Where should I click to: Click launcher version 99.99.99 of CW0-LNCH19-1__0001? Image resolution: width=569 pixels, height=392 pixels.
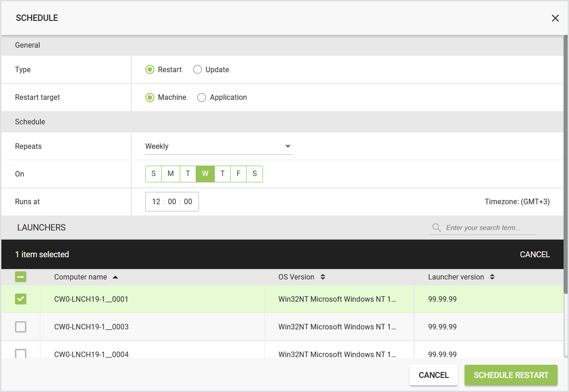(442, 299)
